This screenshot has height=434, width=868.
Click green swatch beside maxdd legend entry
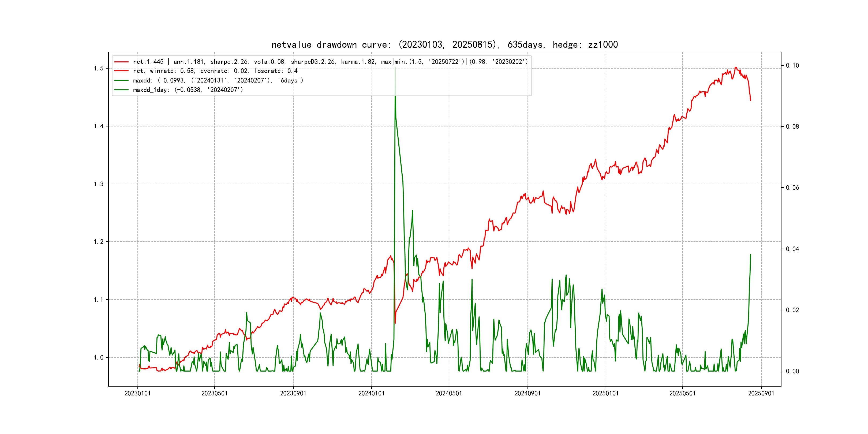click(x=121, y=81)
